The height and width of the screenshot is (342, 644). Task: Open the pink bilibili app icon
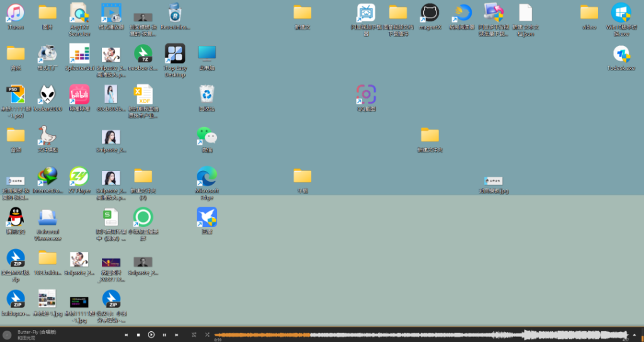(x=79, y=95)
